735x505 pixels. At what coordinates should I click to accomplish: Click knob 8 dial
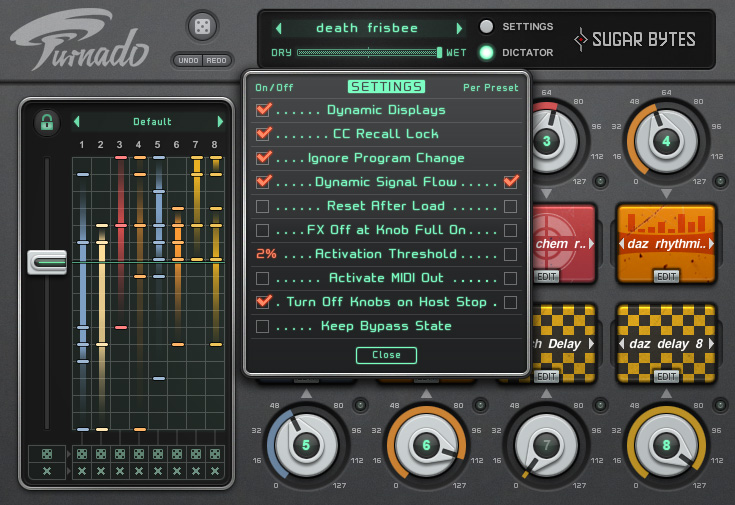[x=666, y=445]
